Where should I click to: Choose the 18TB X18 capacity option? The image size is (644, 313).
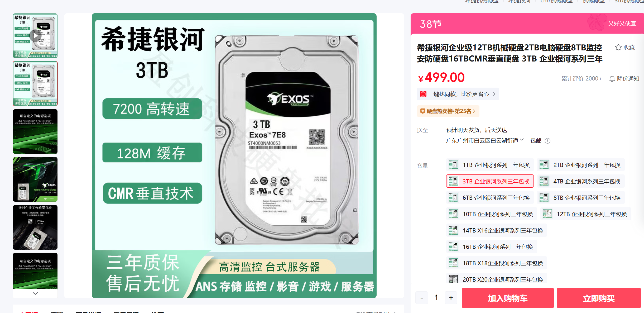coord(497,263)
